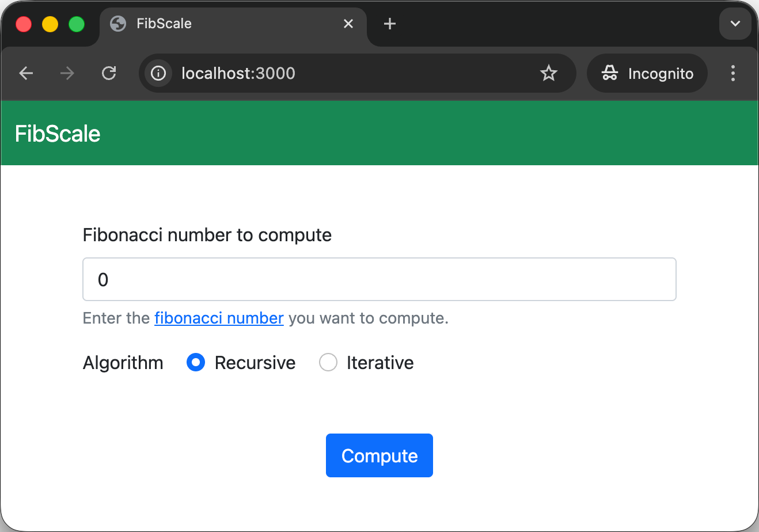The width and height of the screenshot is (759, 532).
Task: Close the FibScale tab
Action: pyautogui.click(x=348, y=24)
